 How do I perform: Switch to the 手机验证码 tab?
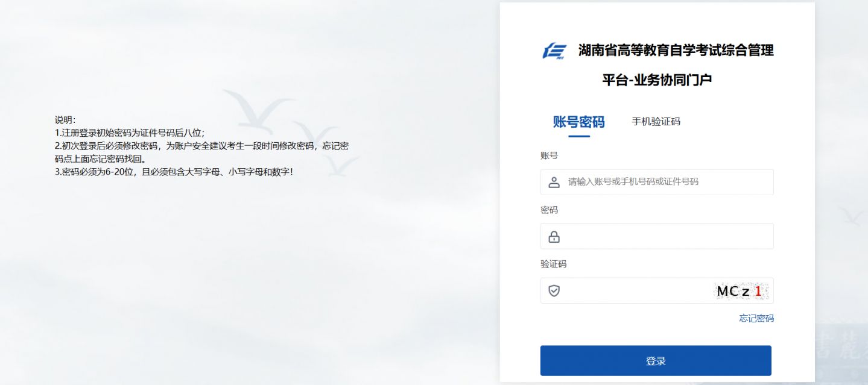(x=656, y=122)
